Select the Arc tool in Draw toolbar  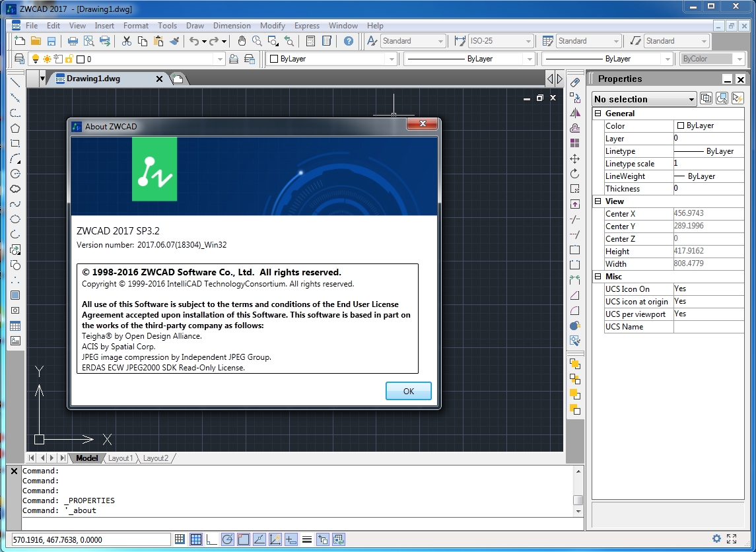[15, 158]
